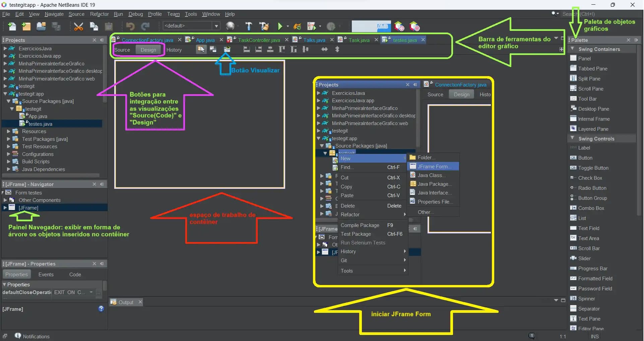The height and width of the screenshot is (341, 644).
Task: Click the memory usage bar in toolbar
Action: 371,26
